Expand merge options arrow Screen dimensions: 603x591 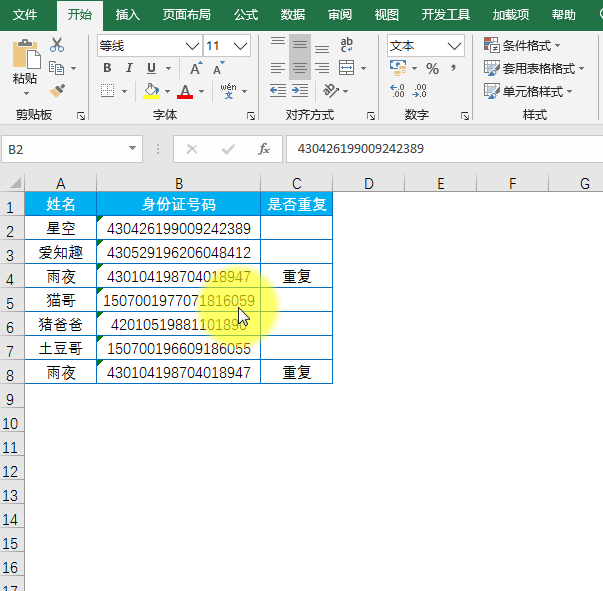click(363, 68)
